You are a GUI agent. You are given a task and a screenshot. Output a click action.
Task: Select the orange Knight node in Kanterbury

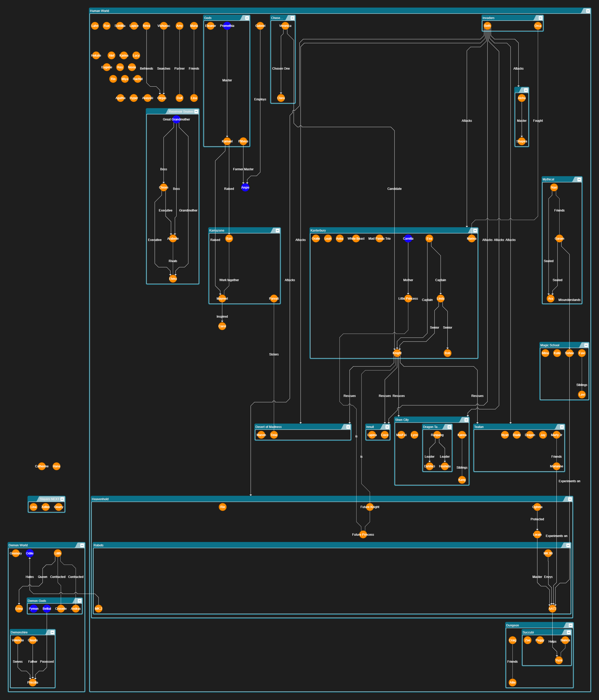pos(397,353)
